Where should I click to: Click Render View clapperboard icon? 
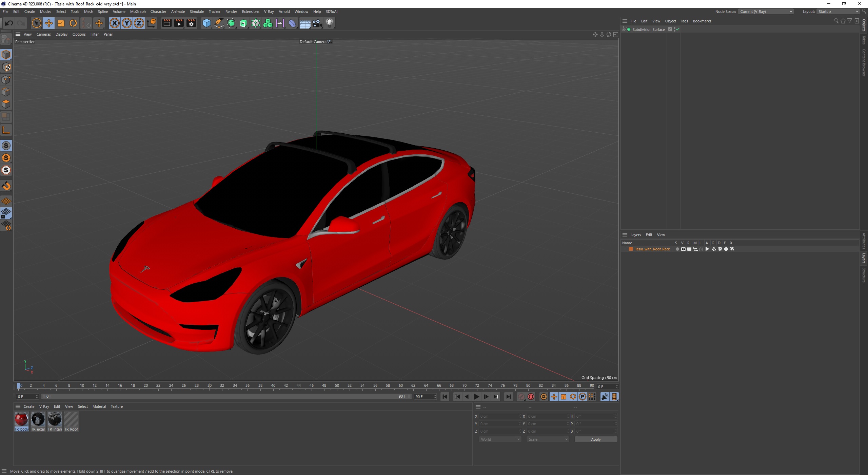[x=166, y=23]
